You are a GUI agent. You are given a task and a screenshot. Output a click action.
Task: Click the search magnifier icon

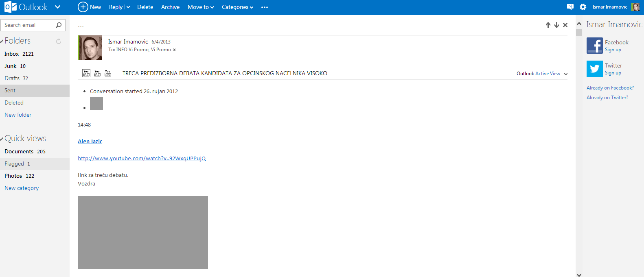(x=59, y=25)
